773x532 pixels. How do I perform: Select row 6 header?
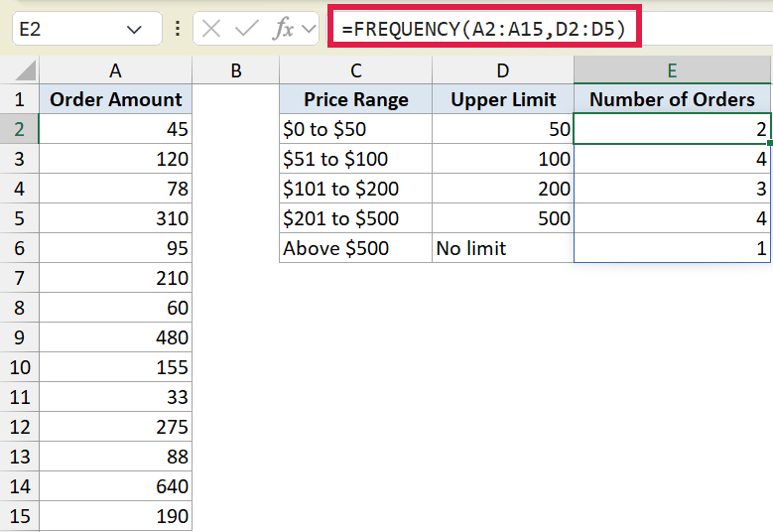pos(19,248)
